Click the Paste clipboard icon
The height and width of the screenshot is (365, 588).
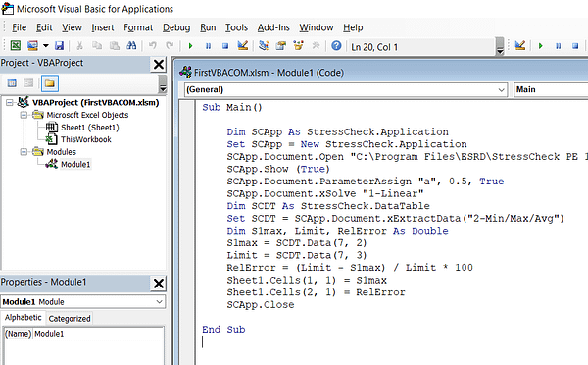[114, 46]
